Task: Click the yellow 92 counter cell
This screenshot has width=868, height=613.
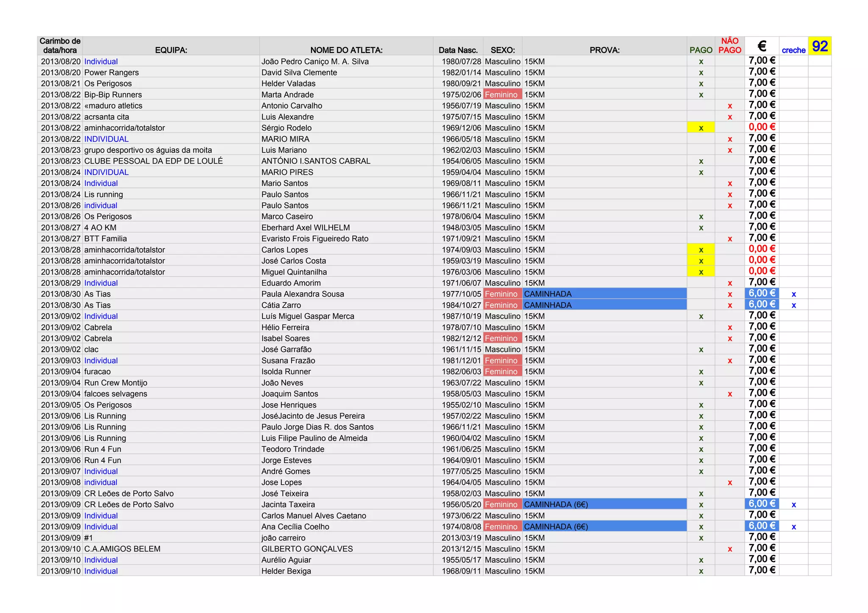Action: click(x=820, y=46)
